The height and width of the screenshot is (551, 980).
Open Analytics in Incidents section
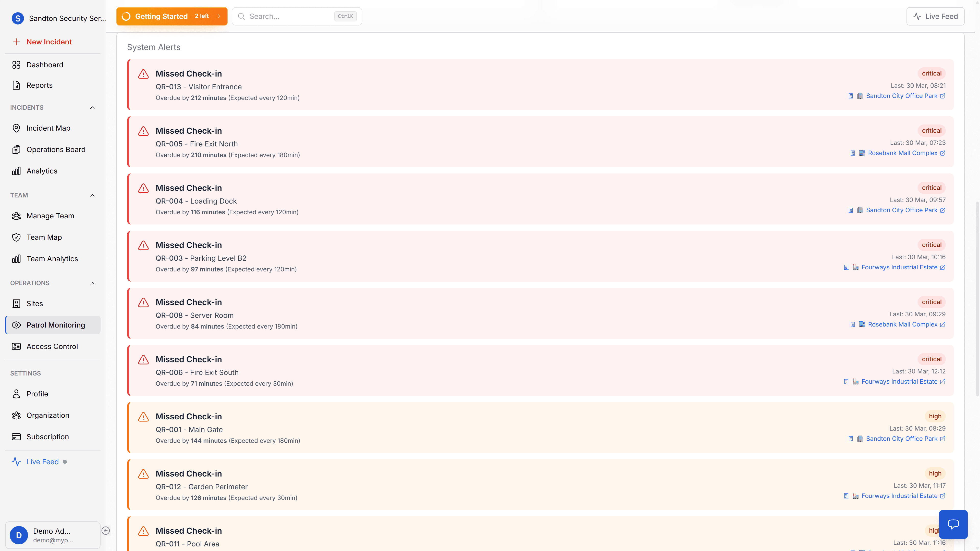[x=53, y=171]
